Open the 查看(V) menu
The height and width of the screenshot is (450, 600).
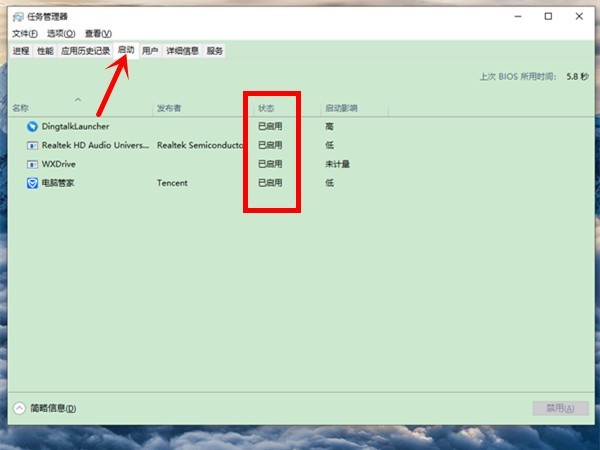coord(98,34)
